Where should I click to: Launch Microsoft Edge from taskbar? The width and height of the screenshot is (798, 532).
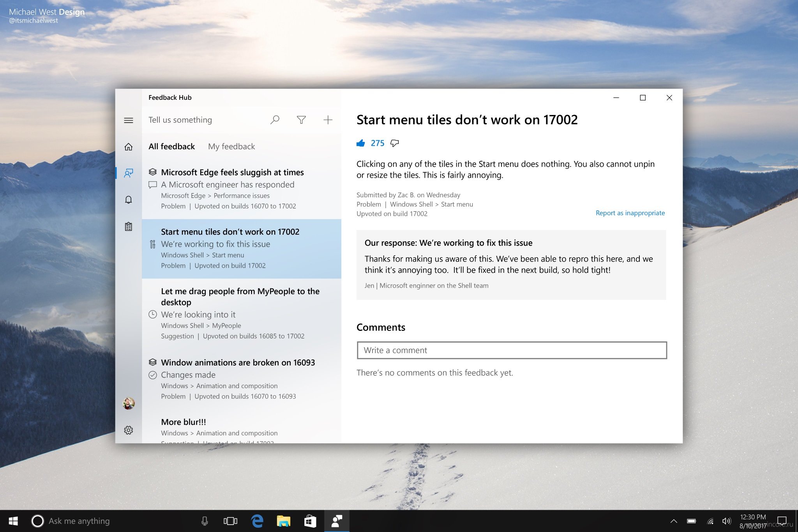tap(257, 521)
